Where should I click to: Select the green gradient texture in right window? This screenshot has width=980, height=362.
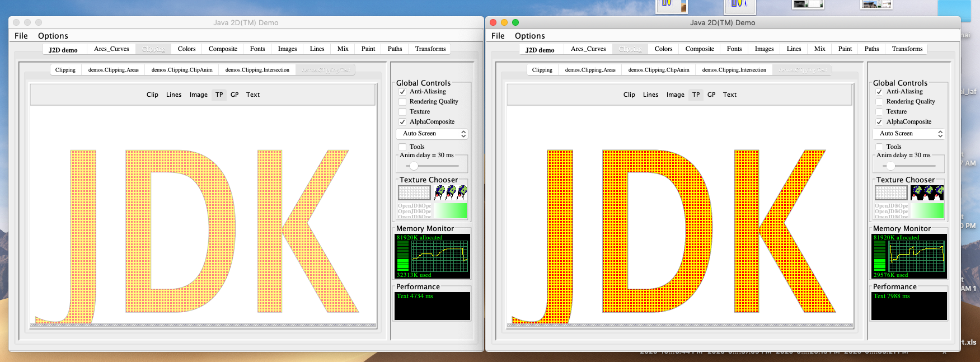click(927, 210)
